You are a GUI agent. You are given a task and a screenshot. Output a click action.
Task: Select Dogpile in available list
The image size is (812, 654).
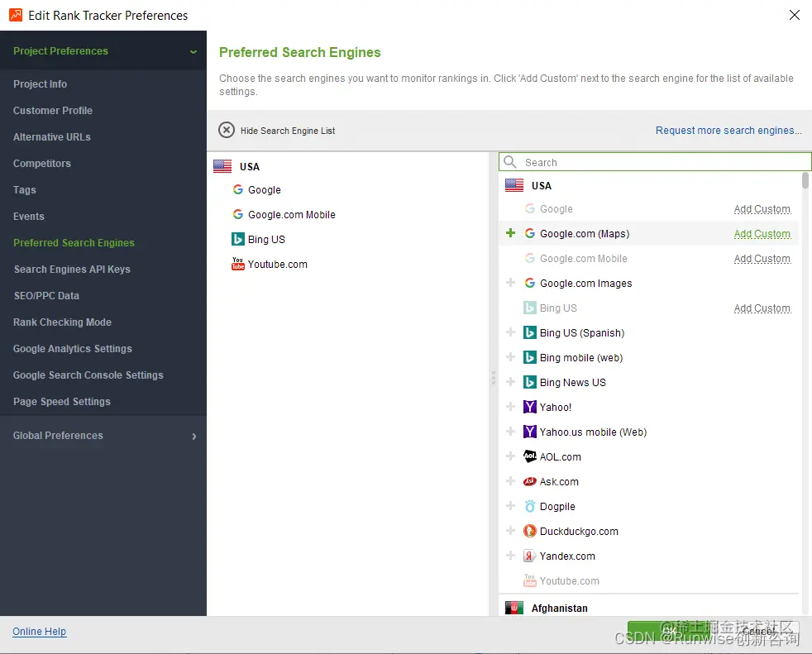pyautogui.click(x=557, y=507)
